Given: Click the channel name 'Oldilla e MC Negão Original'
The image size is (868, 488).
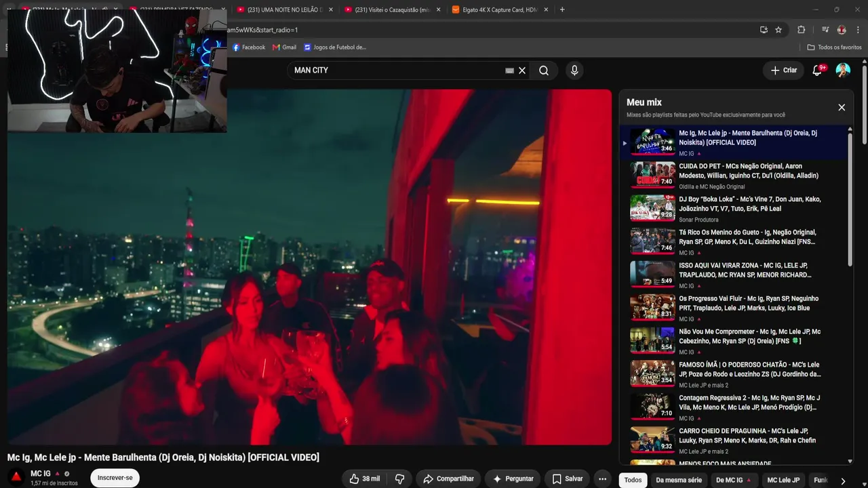Looking at the screenshot, I should 712,186.
